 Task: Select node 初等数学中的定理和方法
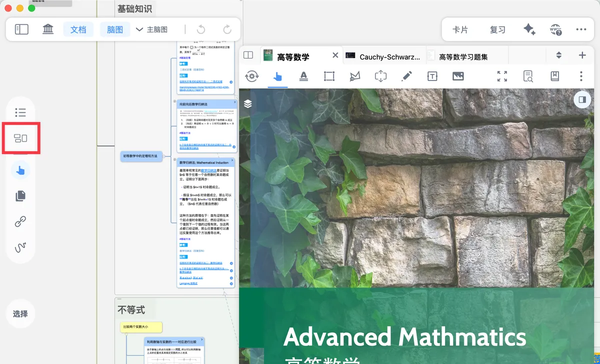141,156
